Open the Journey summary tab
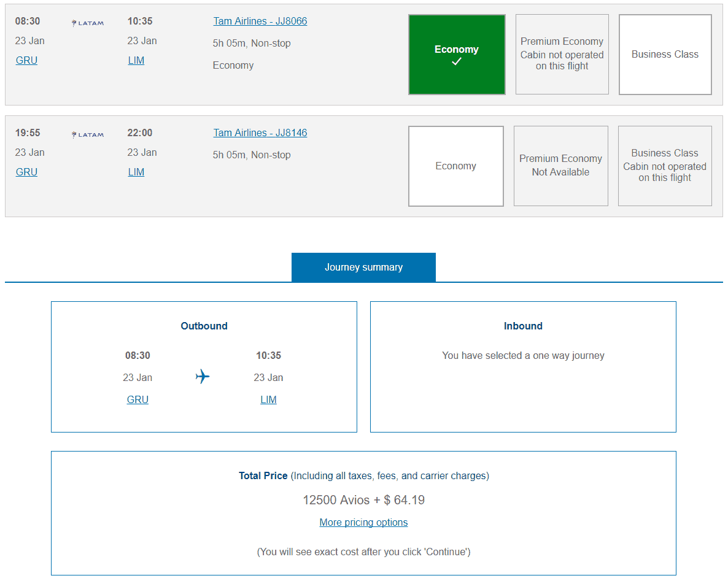 (363, 267)
